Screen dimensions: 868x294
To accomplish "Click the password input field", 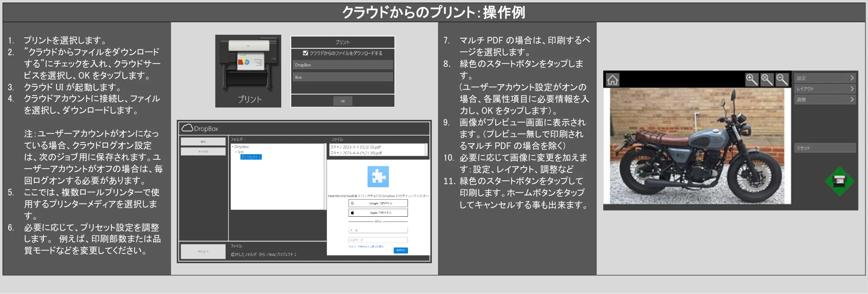I will (x=378, y=240).
